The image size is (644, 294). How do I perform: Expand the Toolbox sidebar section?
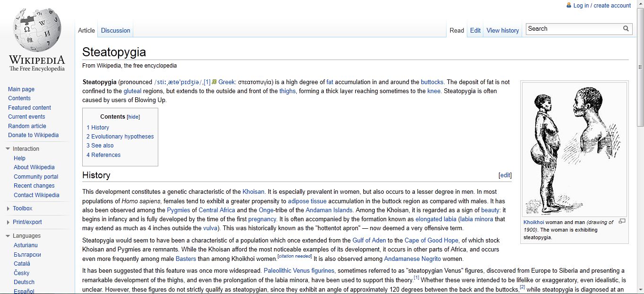click(8, 208)
